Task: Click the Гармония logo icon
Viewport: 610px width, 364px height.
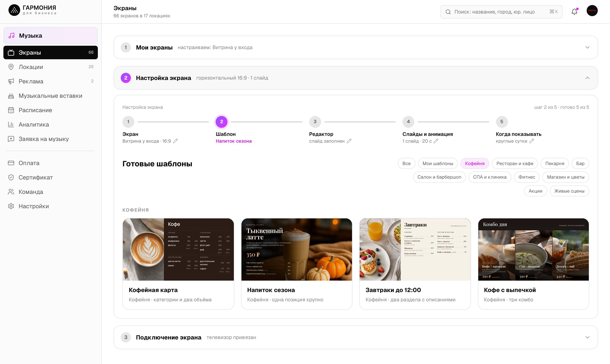Action: (14, 10)
